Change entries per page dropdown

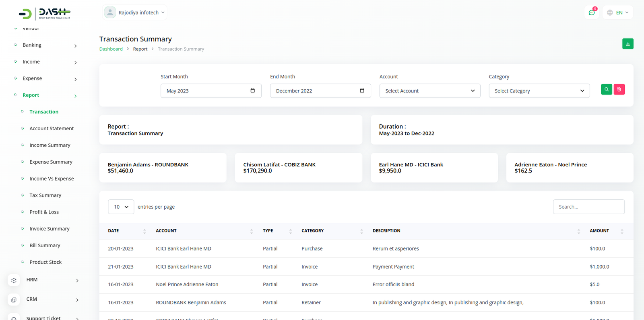click(x=121, y=207)
